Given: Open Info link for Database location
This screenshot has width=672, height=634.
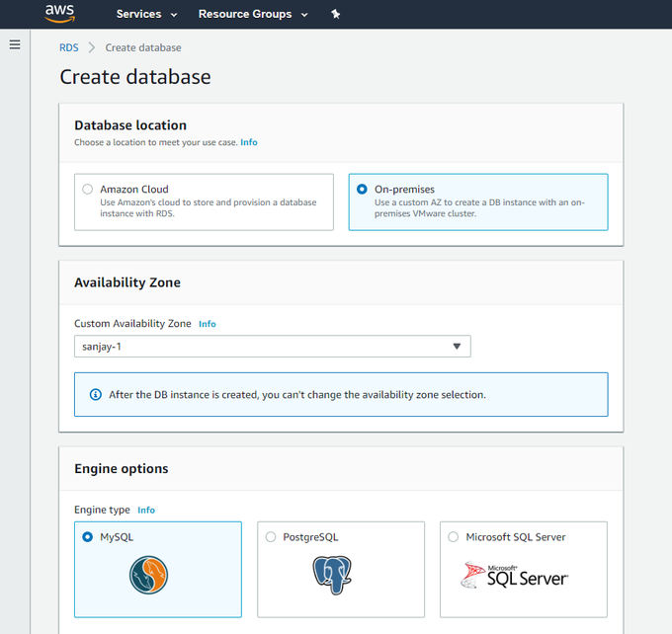Looking at the screenshot, I should 249,142.
